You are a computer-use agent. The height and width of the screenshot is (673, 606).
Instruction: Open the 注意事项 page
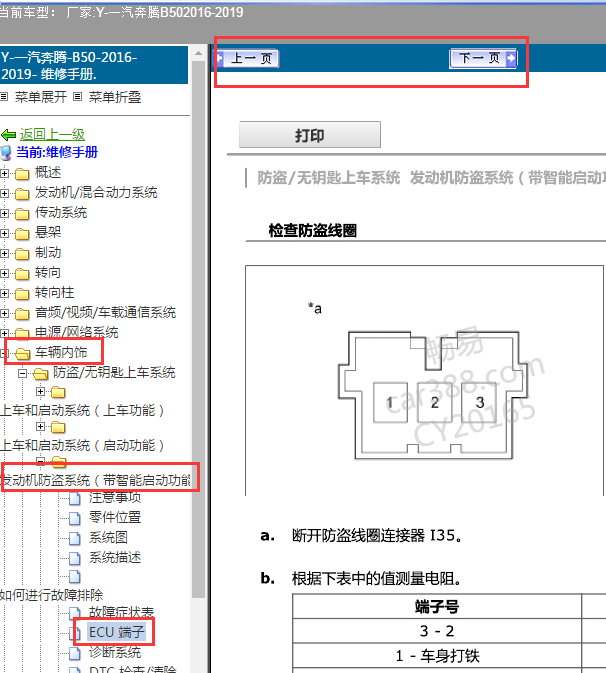115,497
